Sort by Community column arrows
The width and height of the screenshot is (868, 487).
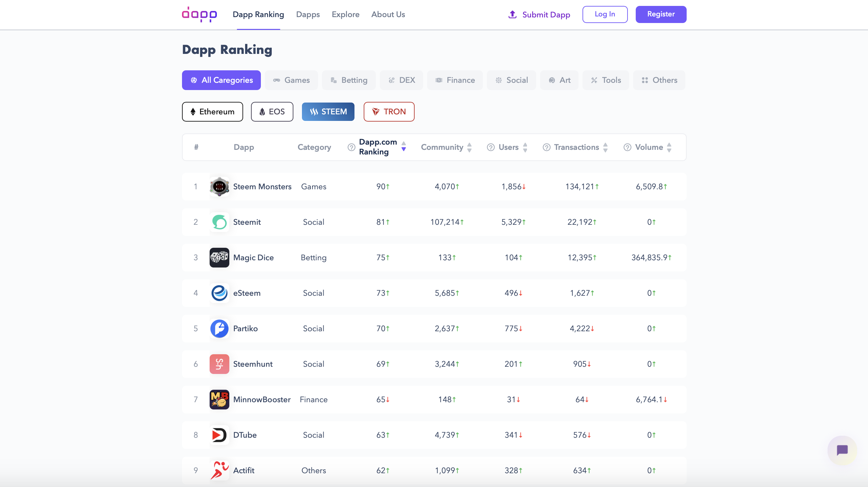click(469, 147)
